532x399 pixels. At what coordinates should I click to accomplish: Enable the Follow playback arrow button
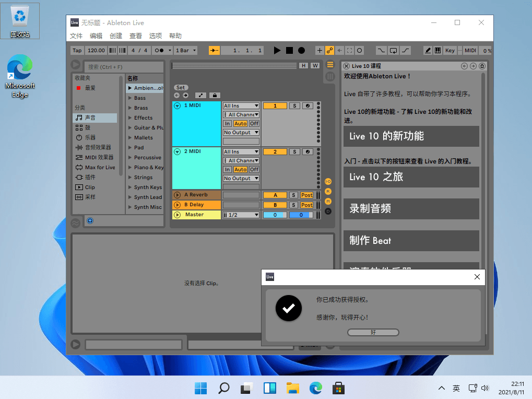point(214,51)
